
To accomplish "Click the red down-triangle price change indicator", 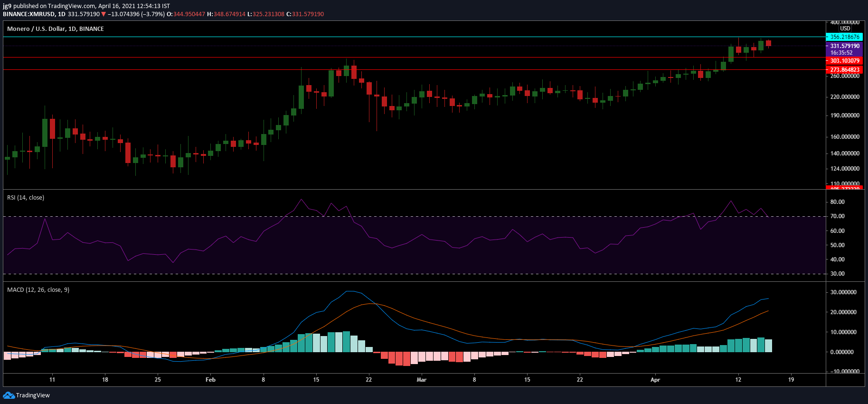I will point(104,14).
